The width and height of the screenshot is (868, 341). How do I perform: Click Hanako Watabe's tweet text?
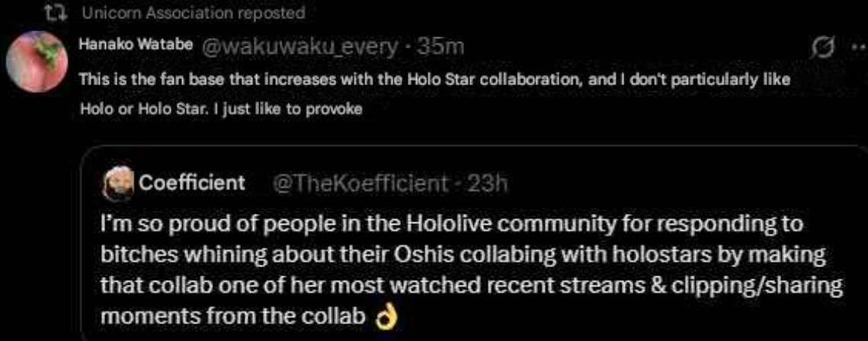pos(434,79)
